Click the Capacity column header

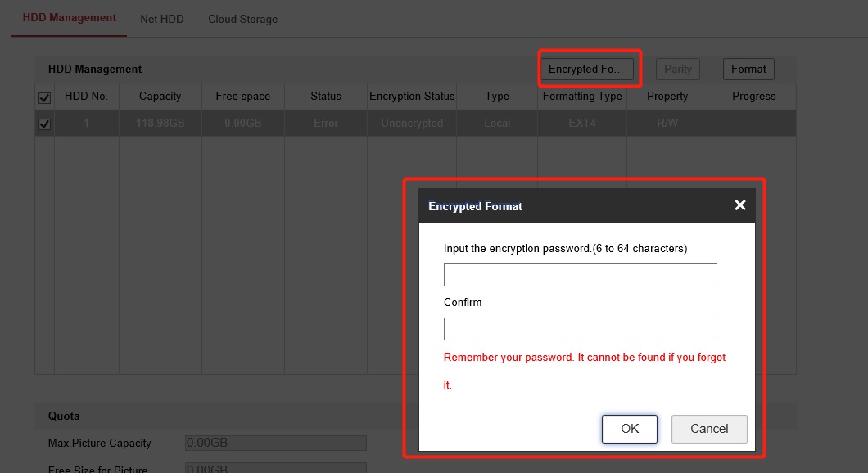point(160,97)
